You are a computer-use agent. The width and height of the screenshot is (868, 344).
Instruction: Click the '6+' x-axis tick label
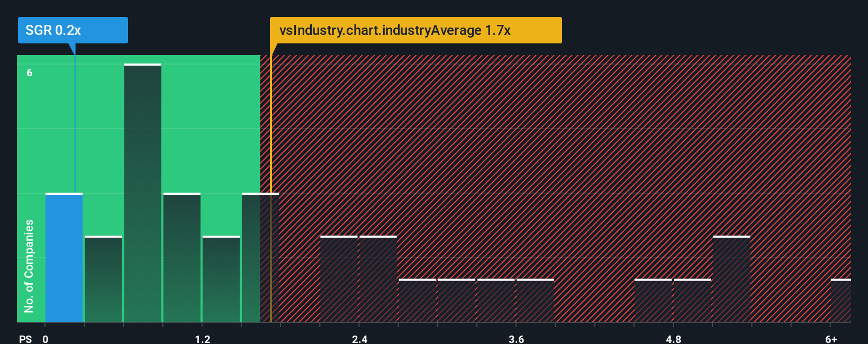pyautogui.click(x=831, y=339)
